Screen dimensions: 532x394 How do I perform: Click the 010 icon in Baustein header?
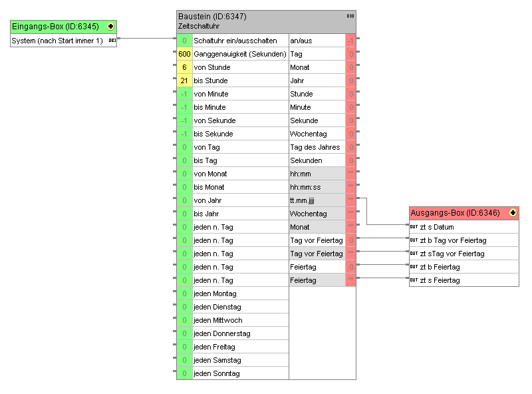pos(350,15)
